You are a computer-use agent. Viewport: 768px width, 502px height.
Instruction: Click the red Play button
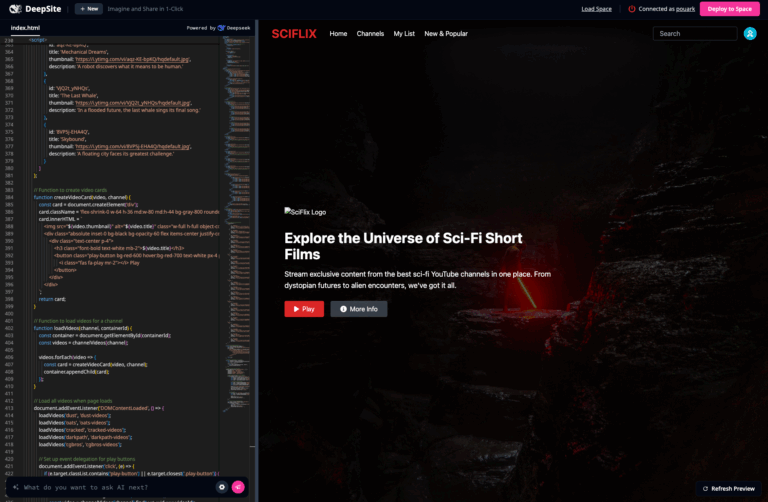304,309
